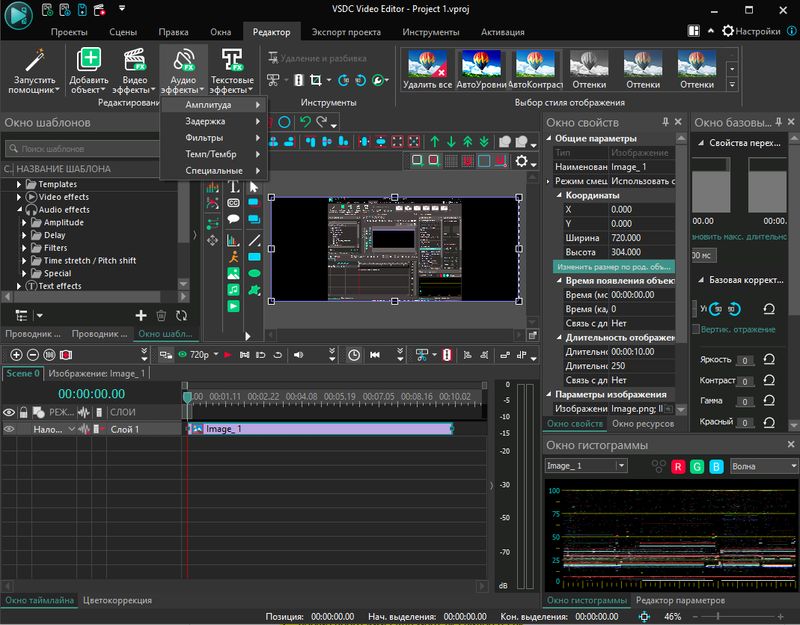Expand the Video effects tree node

(20, 197)
